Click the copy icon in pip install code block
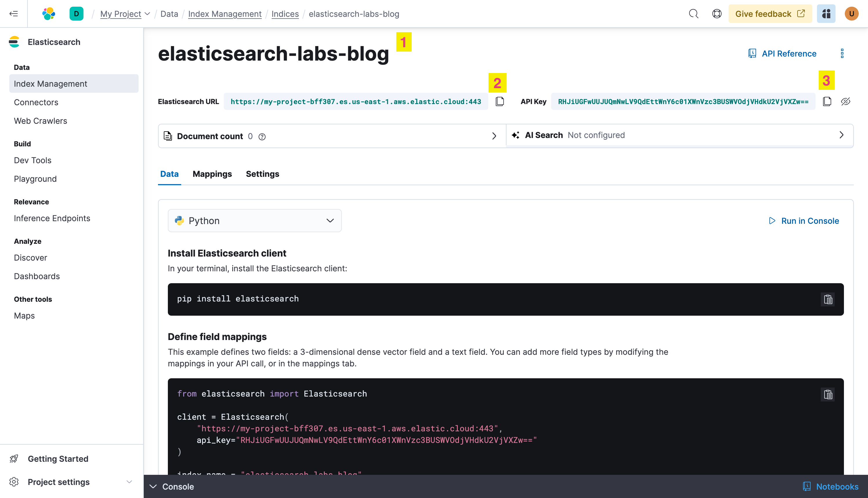Screen dimensions: 868x498 click(x=829, y=299)
